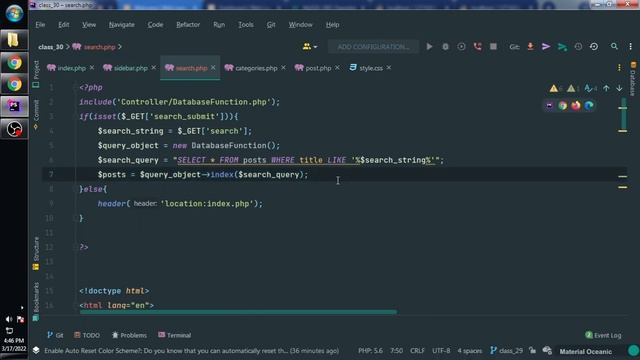The height and width of the screenshot is (360, 640).
Task: Open in Chrome browser icon in editor
Action: pos(563,105)
